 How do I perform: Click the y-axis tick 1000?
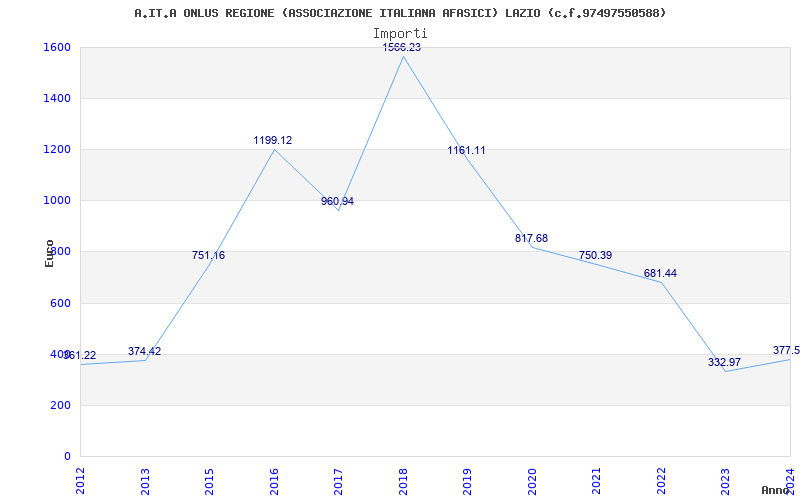[x=55, y=201]
